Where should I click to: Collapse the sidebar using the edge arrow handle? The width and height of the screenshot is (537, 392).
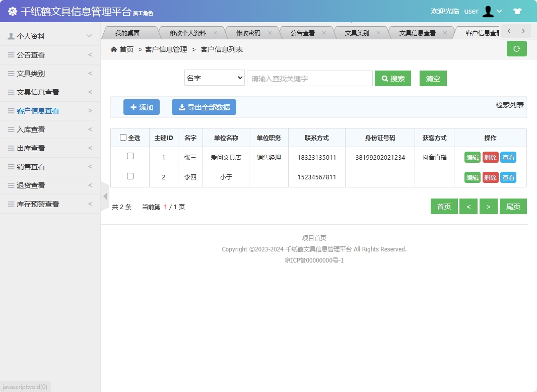coord(104,197)
